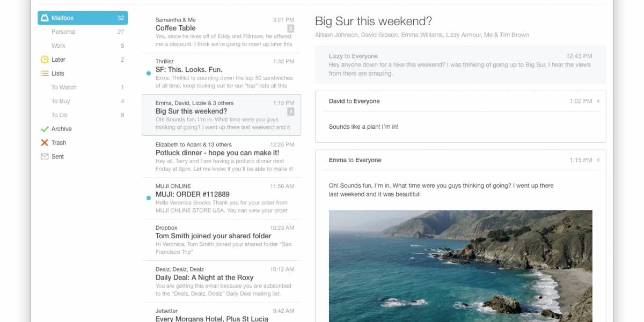The height and width of the screenshot is (322, 644).
Task: Click the orange X Trash icon
Action: [x=45, y=143]
